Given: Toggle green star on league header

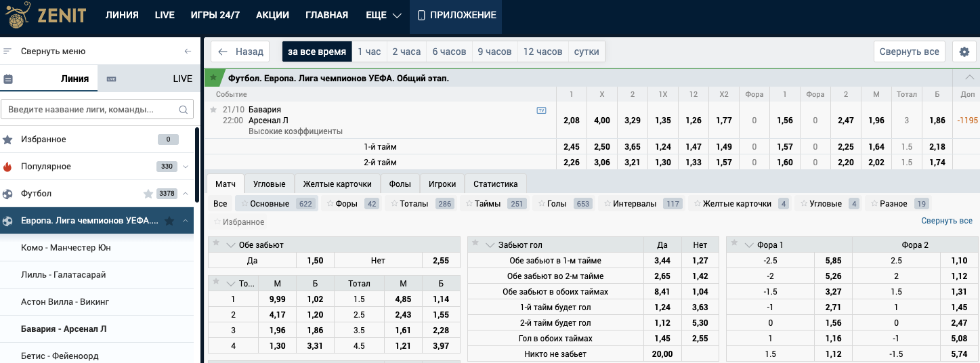Looking at the screenshot, I should 213,78.
